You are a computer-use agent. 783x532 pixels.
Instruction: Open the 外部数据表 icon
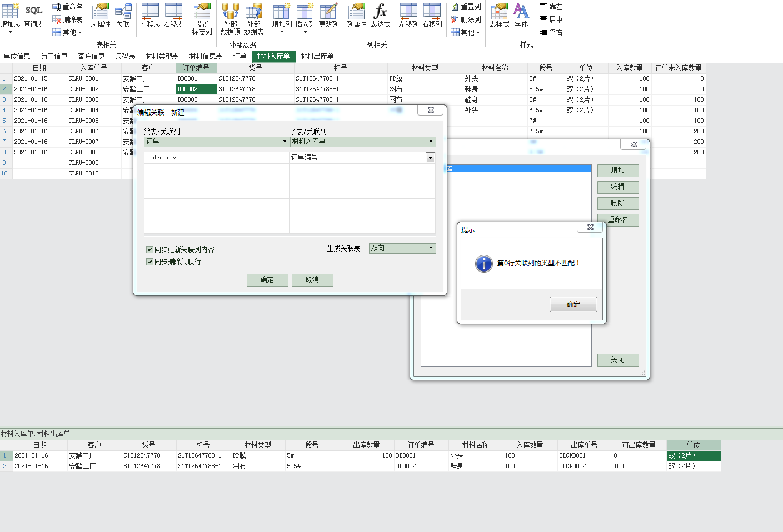253,19
